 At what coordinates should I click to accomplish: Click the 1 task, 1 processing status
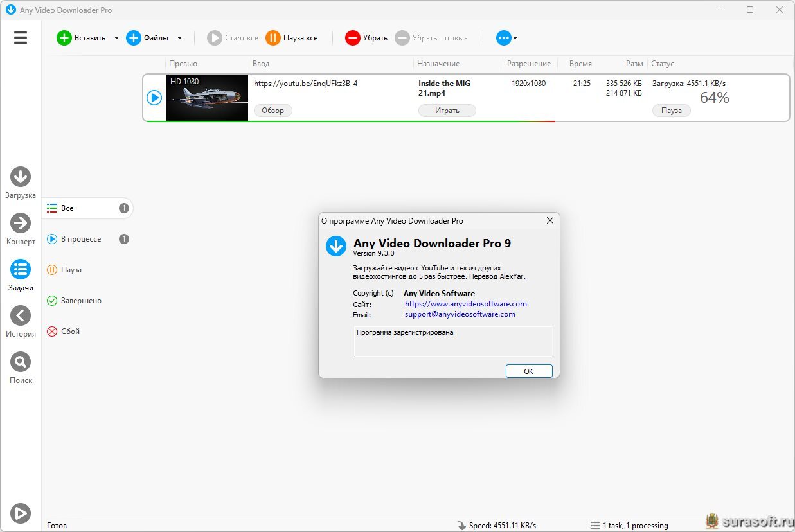630,525
